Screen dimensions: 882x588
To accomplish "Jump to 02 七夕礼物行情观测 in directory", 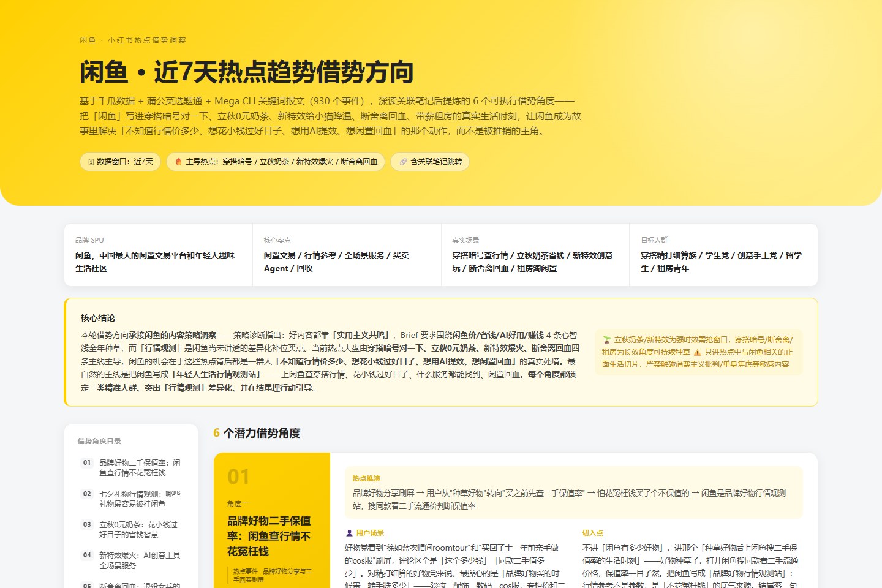I will 131,499.
